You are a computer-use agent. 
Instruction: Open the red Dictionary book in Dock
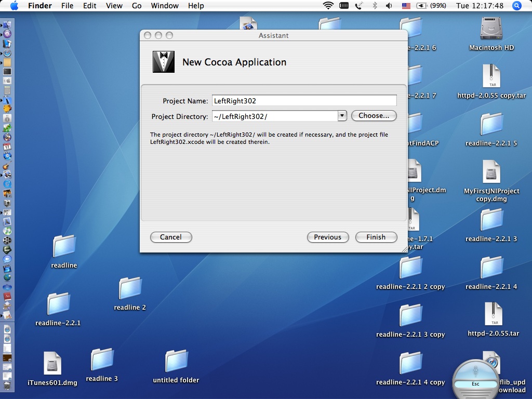pos(7,297)
